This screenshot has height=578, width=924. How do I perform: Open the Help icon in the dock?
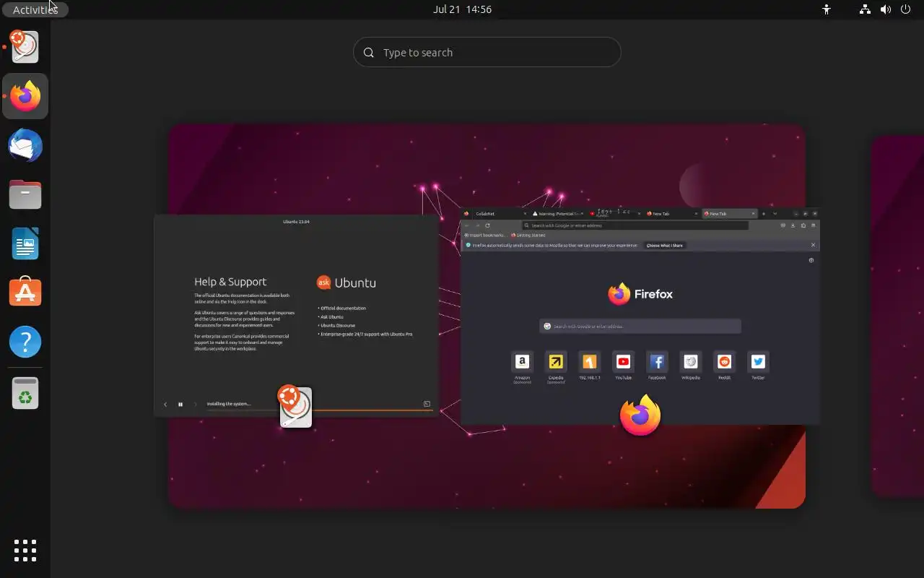(25, 342)
